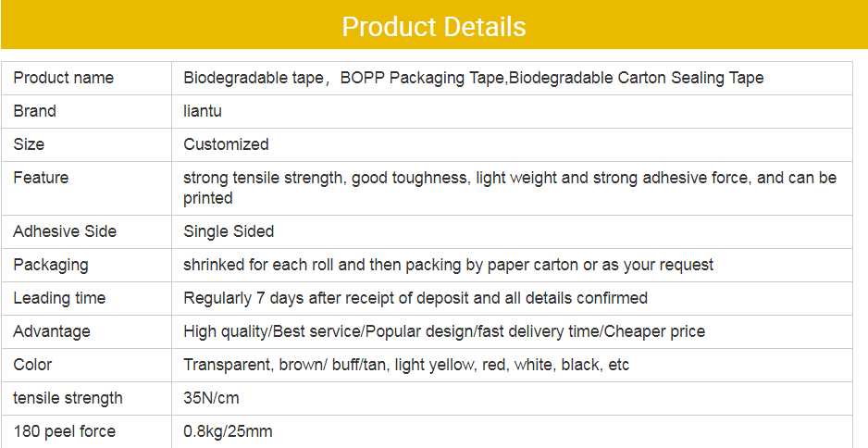
Task: Click the Single Sided value
Action: [229, 231]
